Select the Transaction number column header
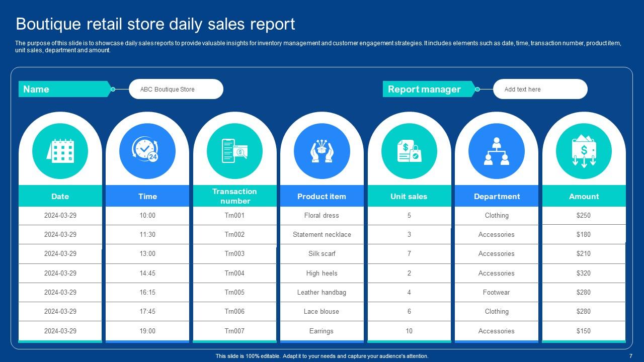Image resolution: width=644 pixels, height=362 pixels. 235,196
